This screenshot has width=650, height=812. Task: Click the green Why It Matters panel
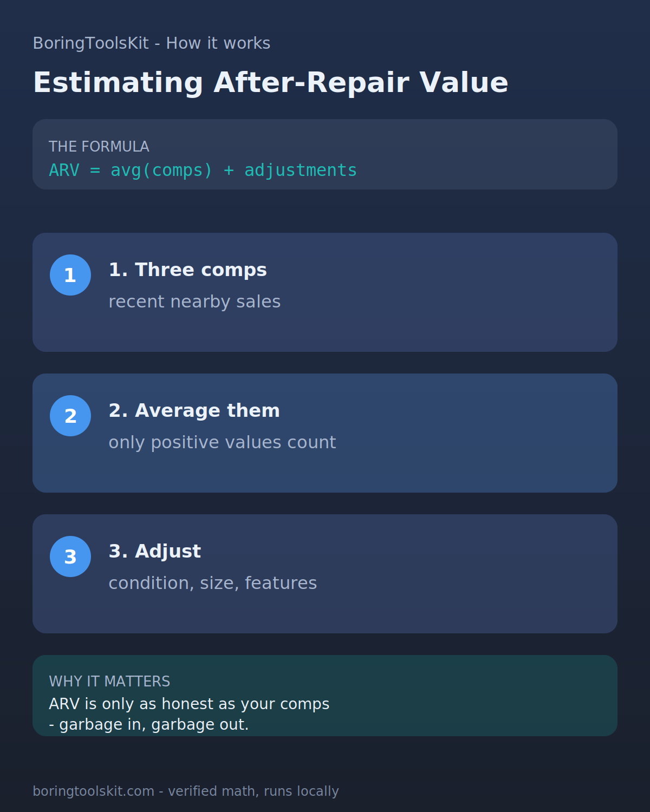(x=325, y=696)
